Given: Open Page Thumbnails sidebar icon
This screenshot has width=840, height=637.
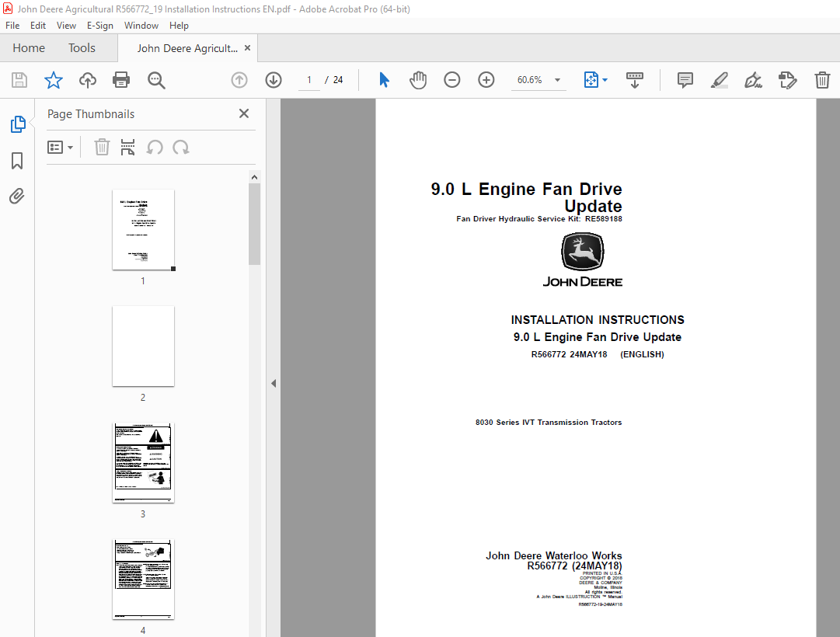Looking at the screenshot, I should (18, 124).
